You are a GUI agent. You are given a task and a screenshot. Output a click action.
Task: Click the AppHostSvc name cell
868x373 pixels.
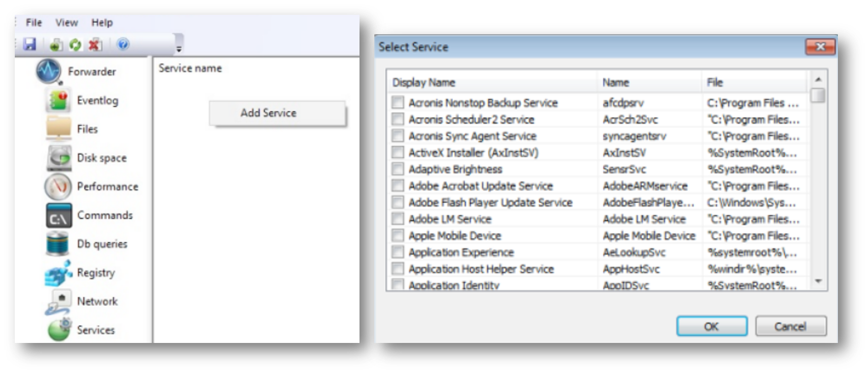tap(631, 269)
